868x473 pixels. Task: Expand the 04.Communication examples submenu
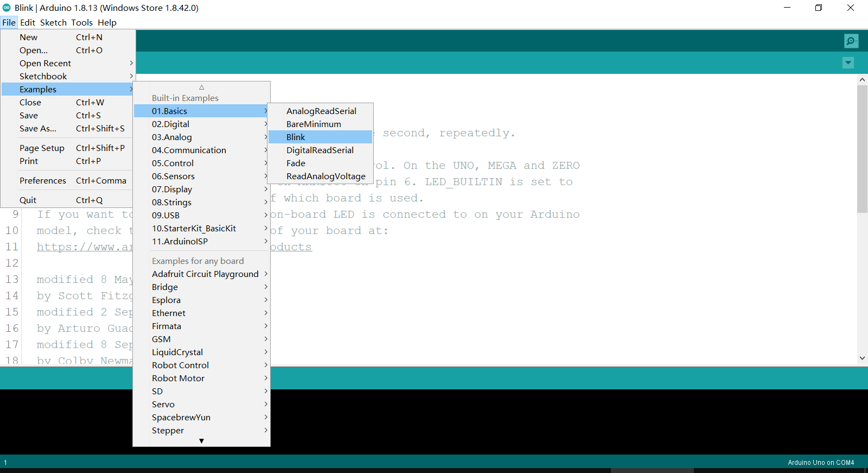pyautogui.click(x=201, y=150)
